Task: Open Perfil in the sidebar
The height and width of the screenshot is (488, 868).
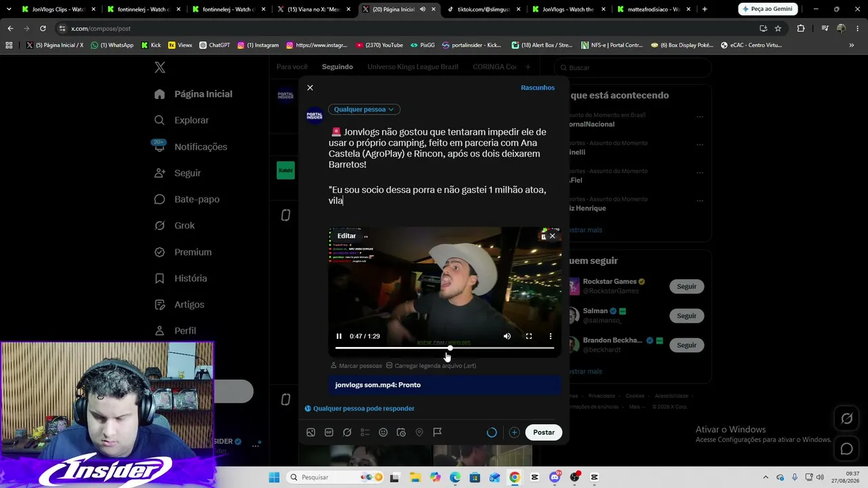Action: (x=176, y=331)
